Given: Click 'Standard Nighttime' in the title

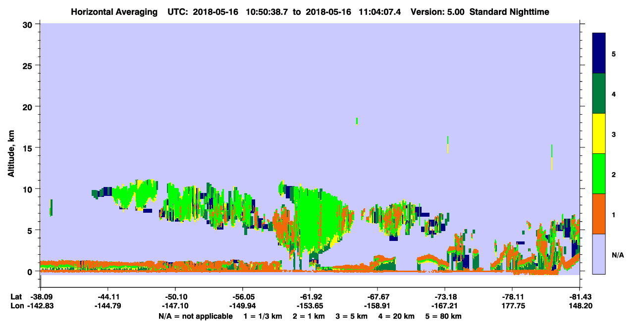Looking at the screenshot, I should tap(510, 11).
